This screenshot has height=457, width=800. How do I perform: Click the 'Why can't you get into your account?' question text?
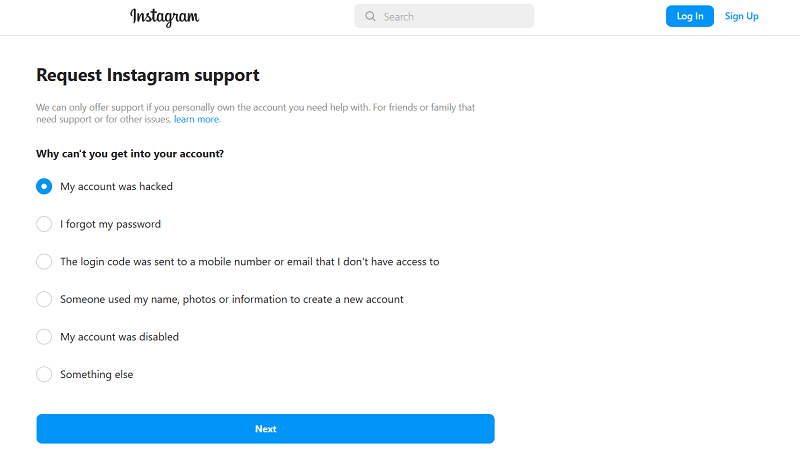pyautogui.click(x=130, y=154)
